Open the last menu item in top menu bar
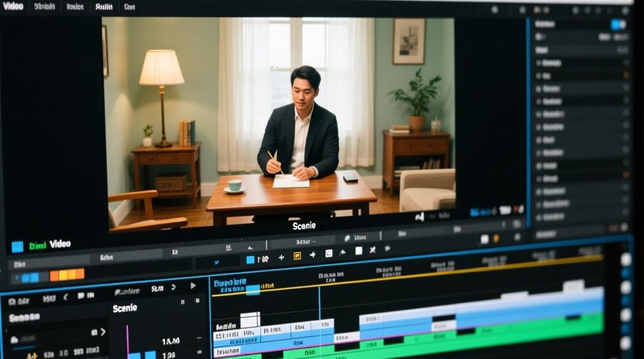This screenshot has width=644, height=359. coord(129,7)
